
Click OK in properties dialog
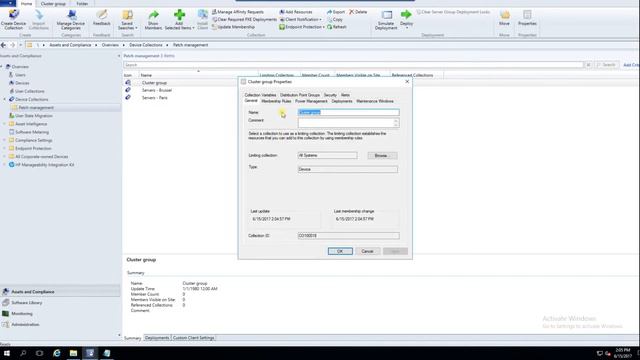(340, 251)
